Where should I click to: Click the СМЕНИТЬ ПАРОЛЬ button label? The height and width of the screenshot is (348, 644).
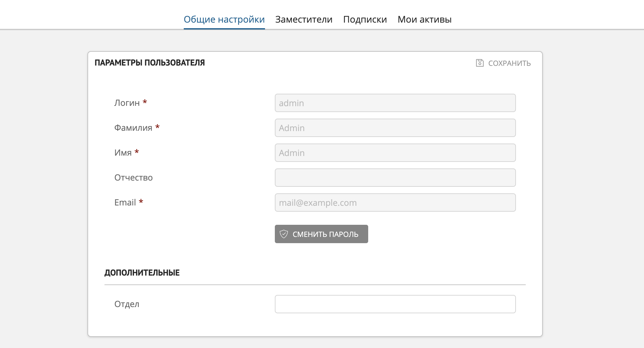point(325,234)
